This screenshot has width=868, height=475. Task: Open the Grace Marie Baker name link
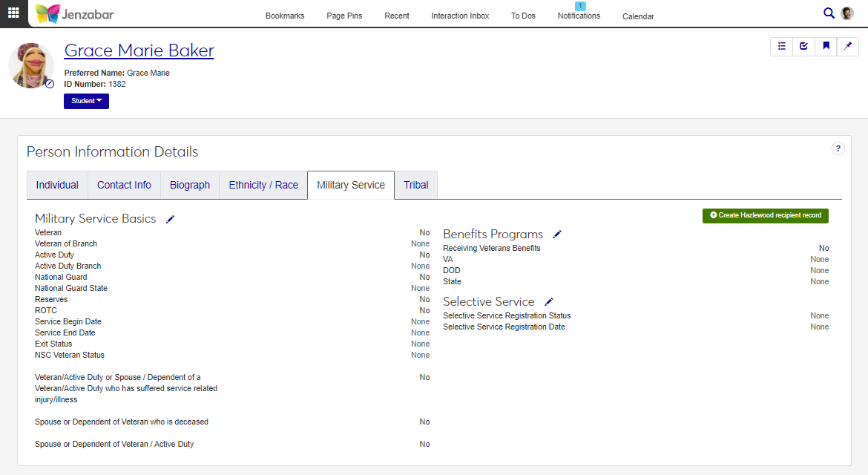(x=139, y=50)
